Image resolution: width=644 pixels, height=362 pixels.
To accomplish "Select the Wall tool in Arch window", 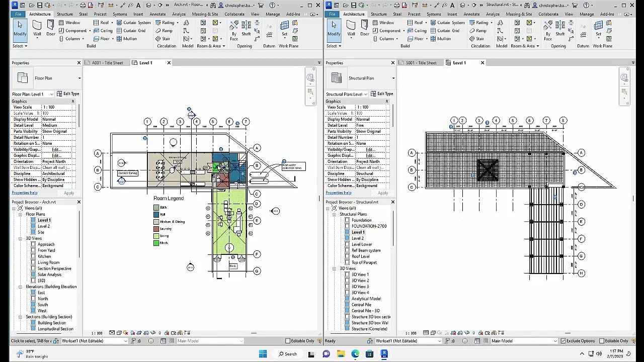I will (37, 29).
